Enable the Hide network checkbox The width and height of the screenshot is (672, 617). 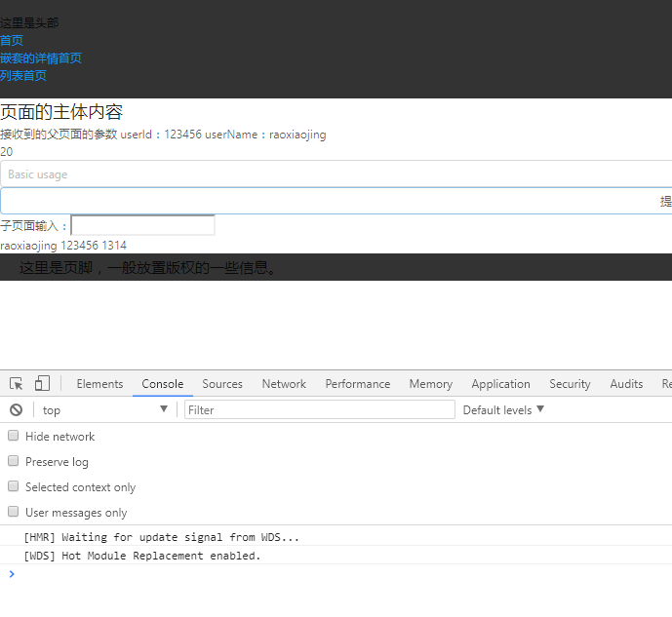[14, 436]
